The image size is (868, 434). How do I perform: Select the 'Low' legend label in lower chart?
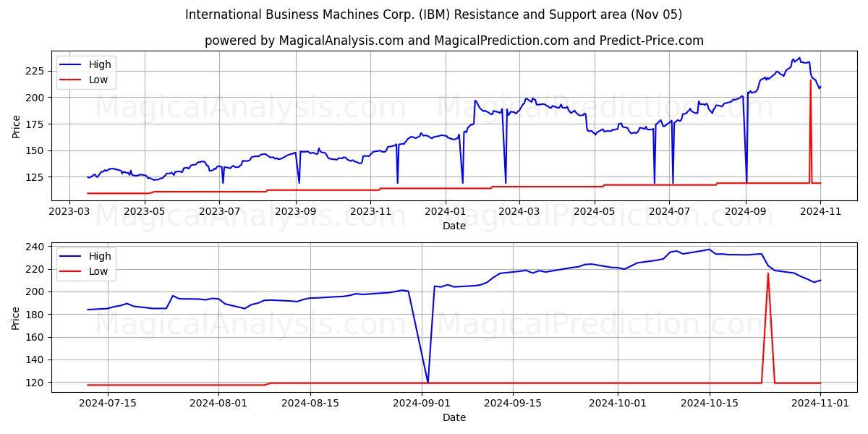[x=98, y=272]
